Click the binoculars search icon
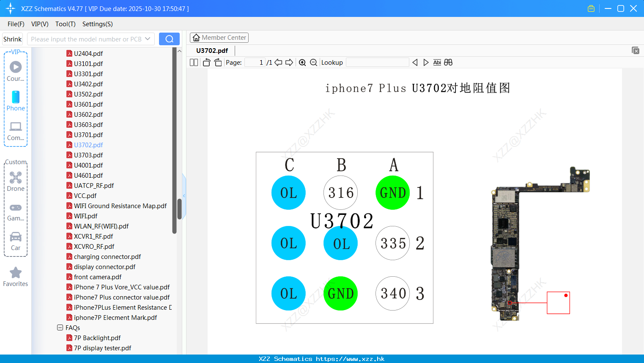 448,63
